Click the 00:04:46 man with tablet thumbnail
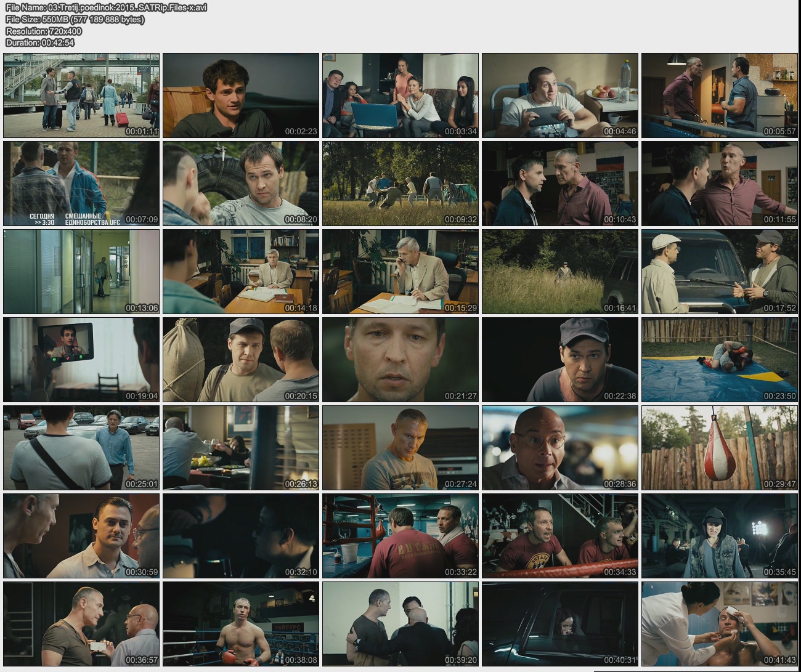801x672 pixels. coord(560,95)
